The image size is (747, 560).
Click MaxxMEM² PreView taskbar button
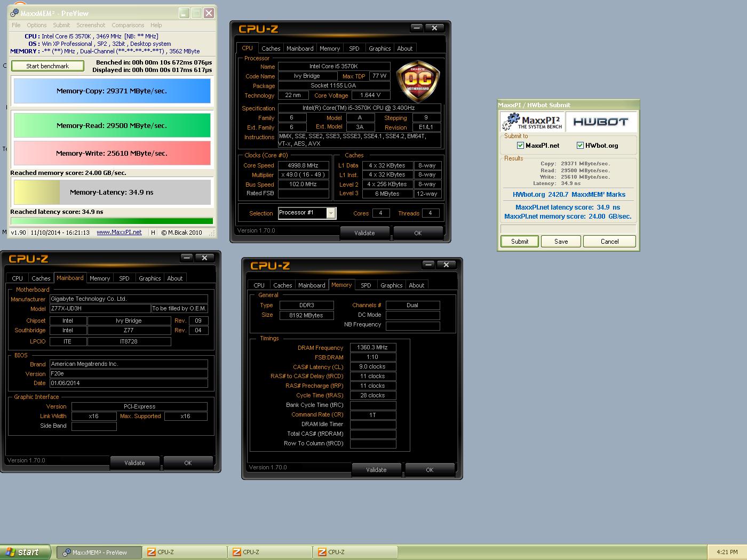point(99,552)
